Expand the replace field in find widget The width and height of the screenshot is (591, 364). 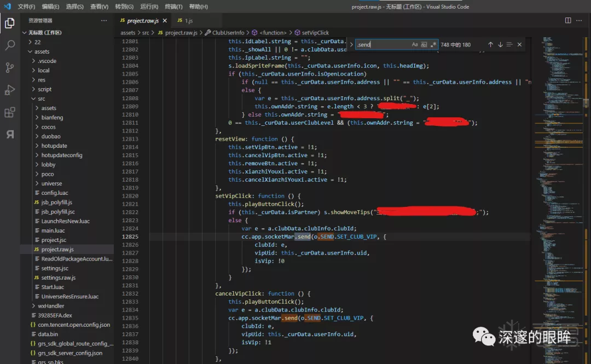[351, 44]
